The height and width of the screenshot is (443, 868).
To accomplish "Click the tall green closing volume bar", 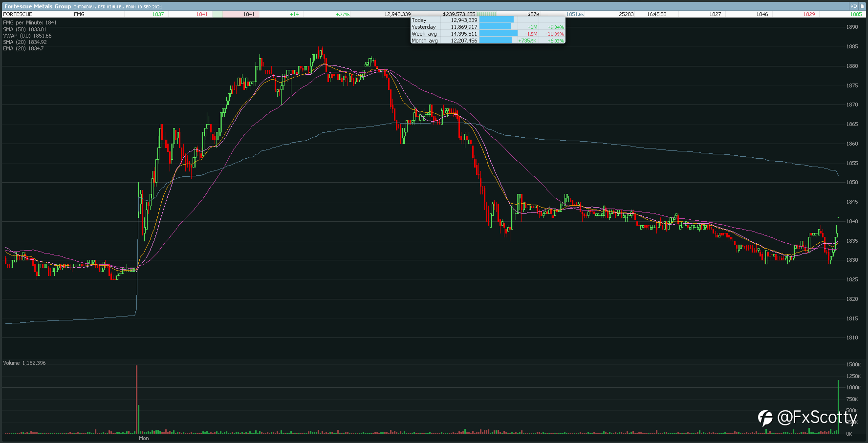I will click(x=838, y=406).
